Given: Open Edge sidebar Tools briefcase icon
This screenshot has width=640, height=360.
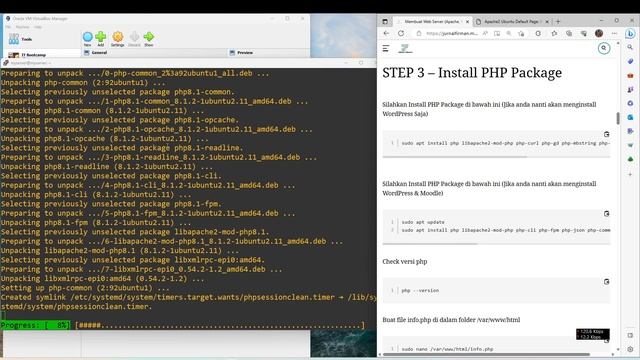Looking at the screenshot, I should [x=630, y=76].
